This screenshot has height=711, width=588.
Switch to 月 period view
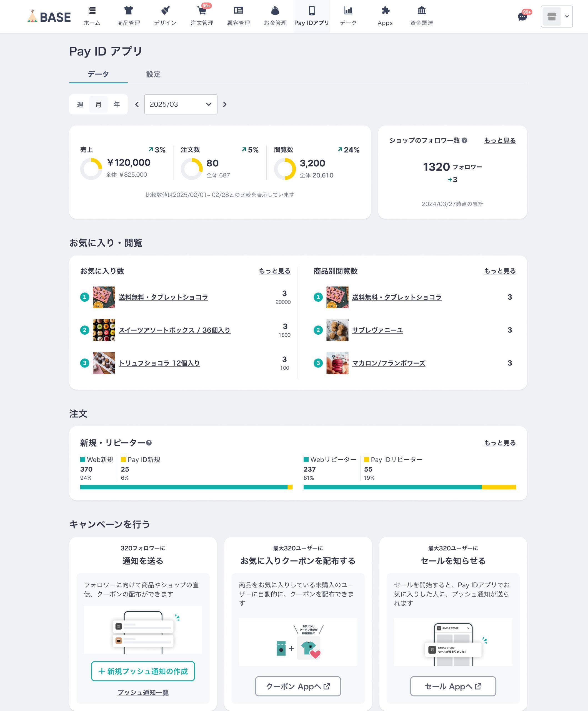(x=98, y=104)
